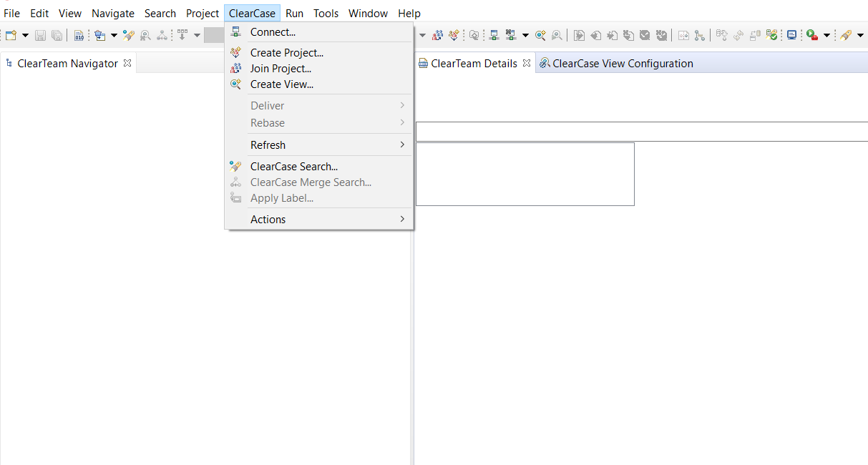Choose Create View... menu entry
The height and width of the screenshot is (465, 868).
click(x=319, y=84)
